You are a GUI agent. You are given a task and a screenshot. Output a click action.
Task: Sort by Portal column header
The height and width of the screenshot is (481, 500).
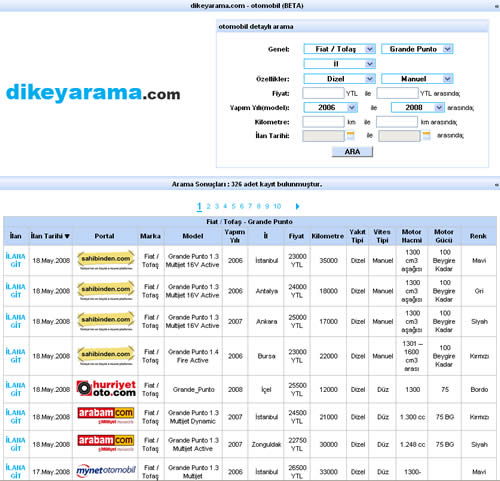click(104, 236)
